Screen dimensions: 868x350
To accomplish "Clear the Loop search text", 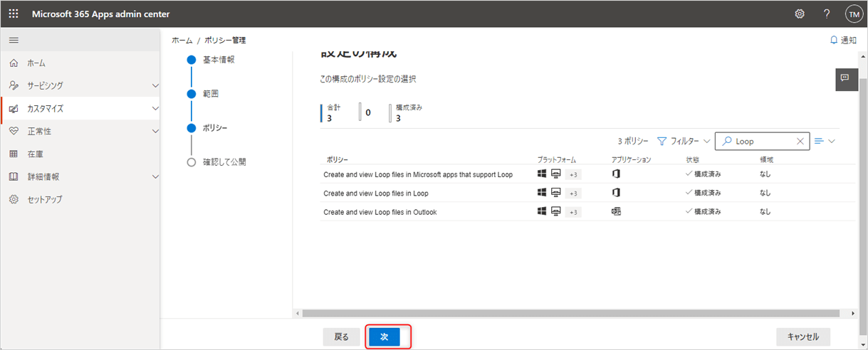I will pos(800,142).
